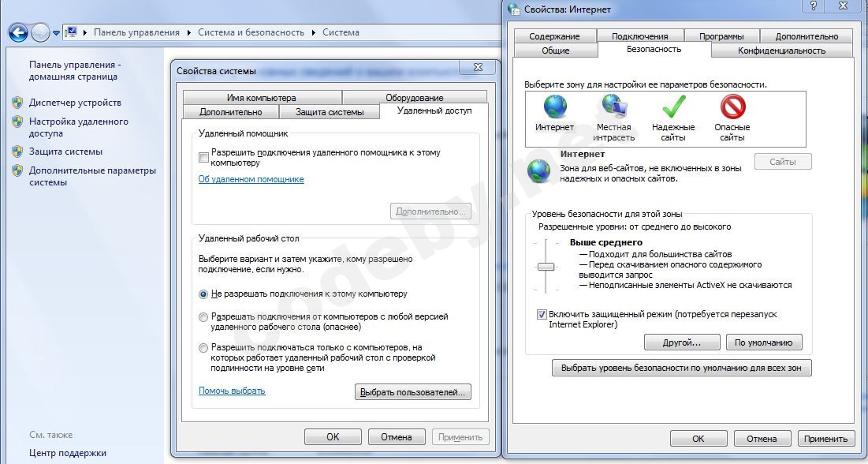
Task: Select the Местная интрасеть zone icon
Action: [x=614, y=106]
